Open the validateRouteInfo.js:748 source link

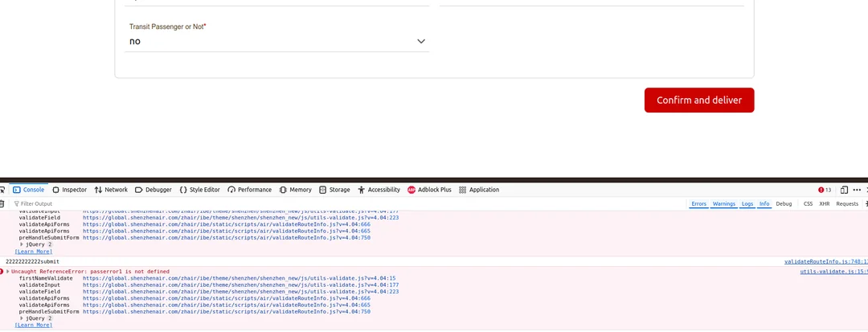(825, 262)
